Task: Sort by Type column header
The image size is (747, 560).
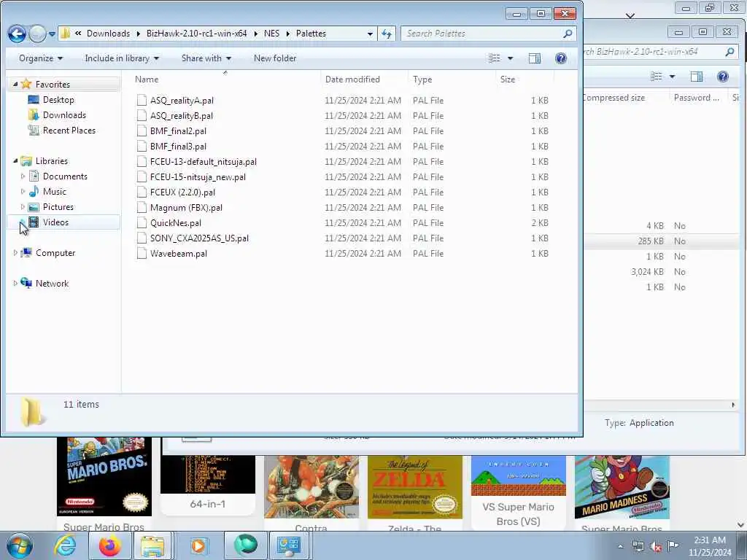Action: coord(452,79)
